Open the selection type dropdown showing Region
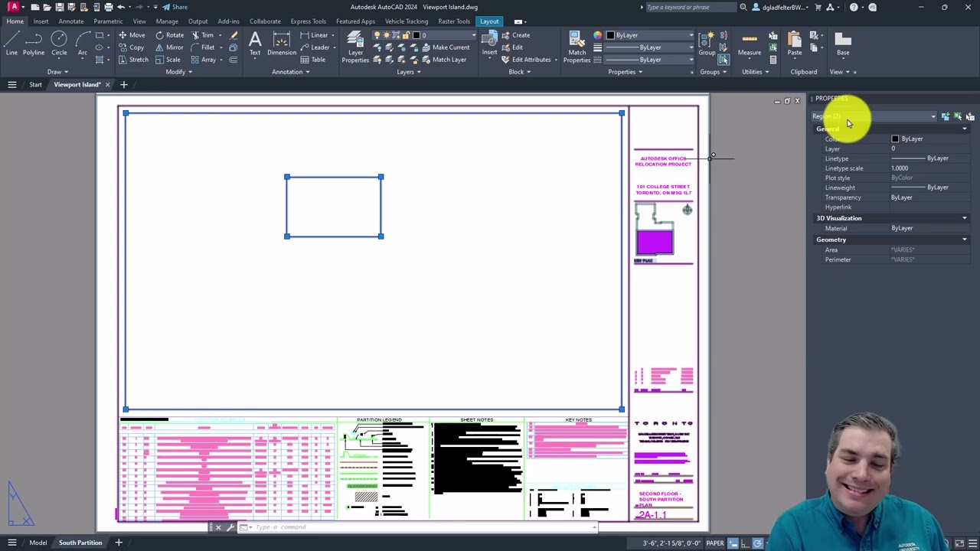 (933, 116)
